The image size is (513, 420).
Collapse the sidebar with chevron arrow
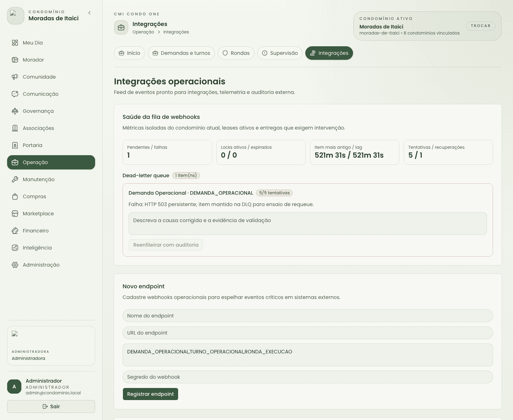pos(89,13)
